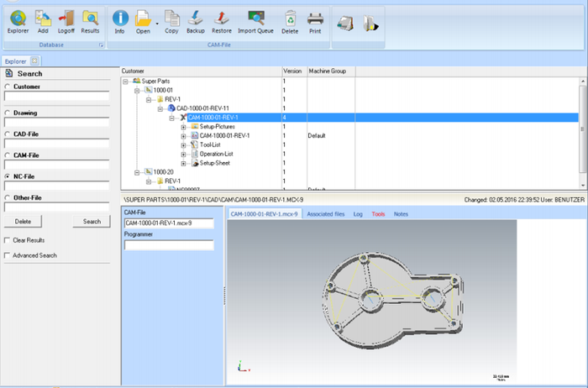The height and width of the screenshot is (388, 588).
Task: Log off using the Logoff icon
Action: [66, 23]
